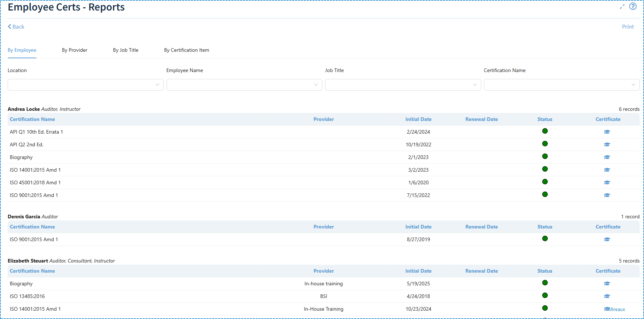Expand the Certification Name dropdown
Screen dimensions: 644x319
point(561,85)
